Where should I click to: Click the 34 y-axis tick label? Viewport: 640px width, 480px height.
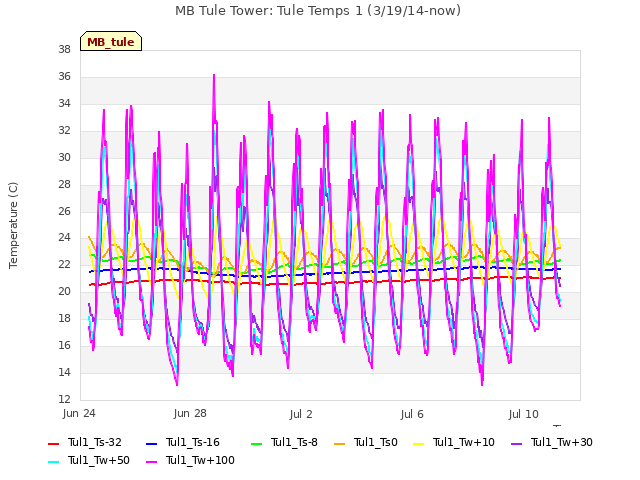[64, 104]
